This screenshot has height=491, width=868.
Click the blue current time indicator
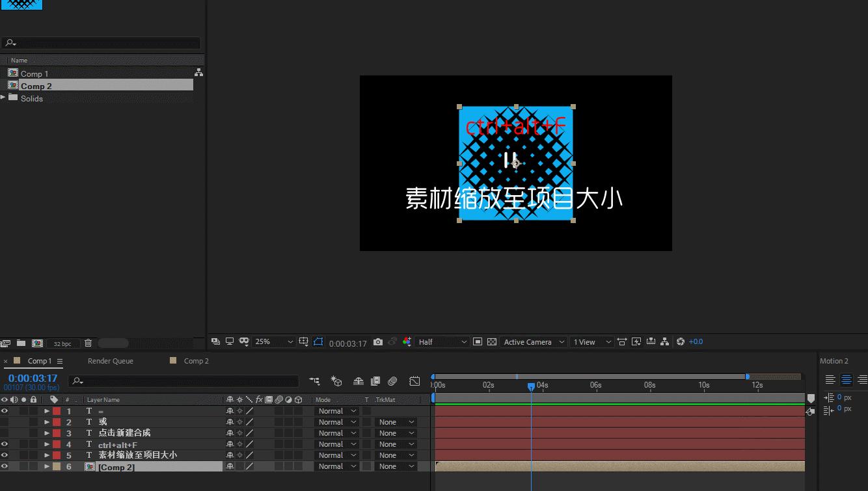[x=531, y=386]
